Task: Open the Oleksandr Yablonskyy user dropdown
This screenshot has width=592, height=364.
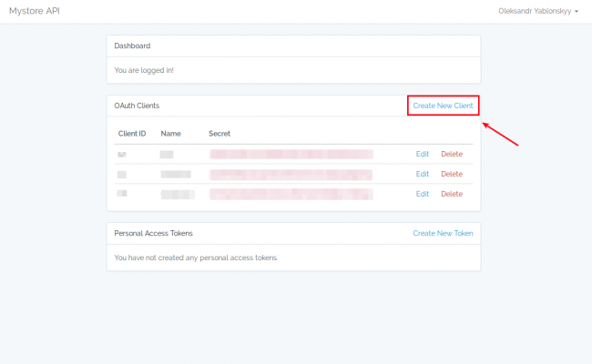Action: coord(538,11)
